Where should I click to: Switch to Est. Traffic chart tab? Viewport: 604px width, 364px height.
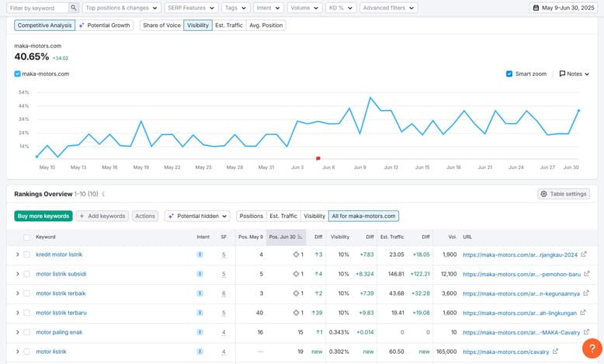click(229, 25)
